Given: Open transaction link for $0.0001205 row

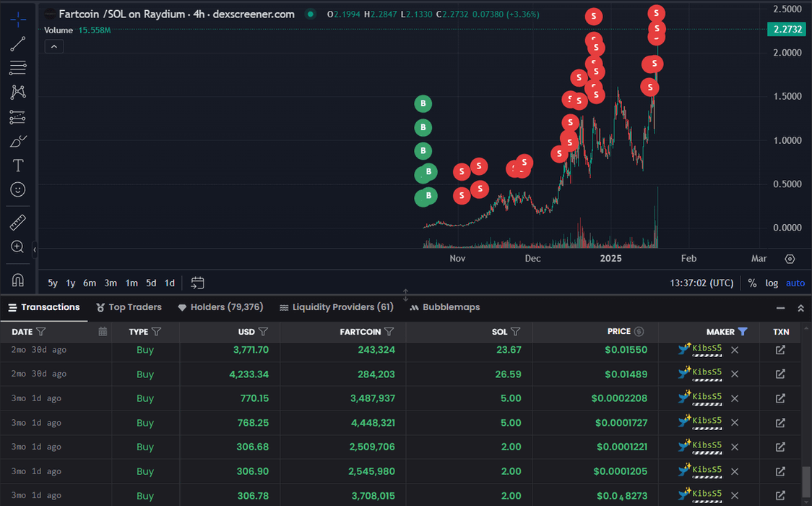Looking at the screenshot, I should click(x=780, y=471).
